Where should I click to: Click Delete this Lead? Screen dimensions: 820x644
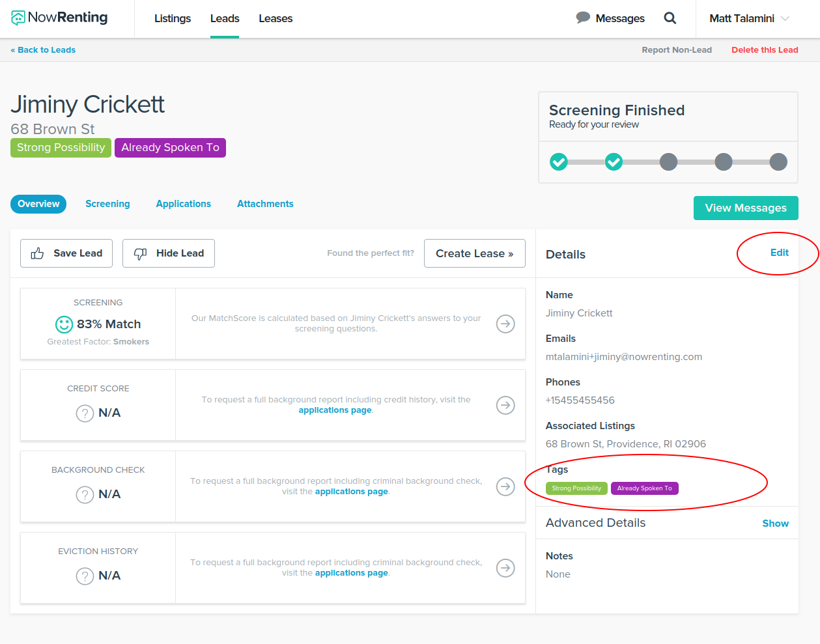click(x=765, y=50)
